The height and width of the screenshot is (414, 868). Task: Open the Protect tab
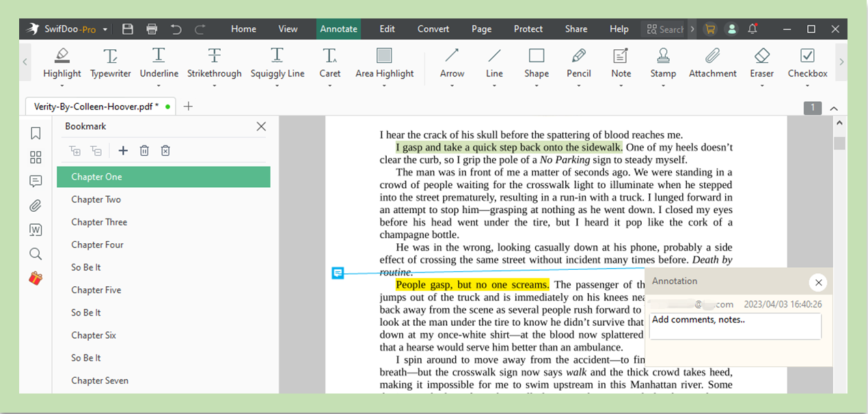(x=528, y=29)
